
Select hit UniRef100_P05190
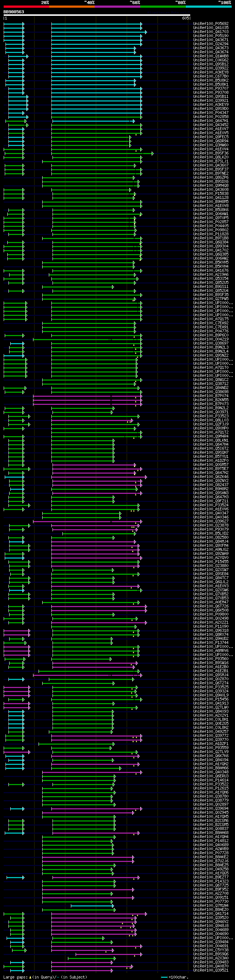(x=211, y=36)
